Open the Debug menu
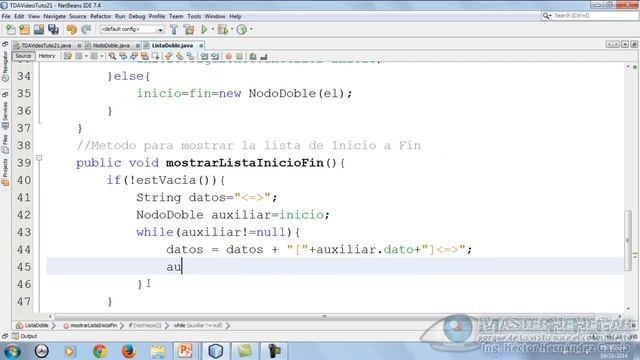 click(x=137, y=16)
